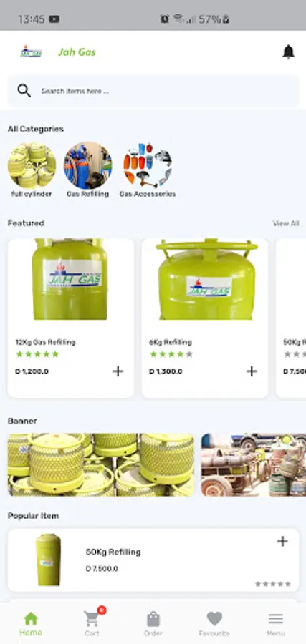
Task: Select the Gas Refilling category
Action: [87, 170]
